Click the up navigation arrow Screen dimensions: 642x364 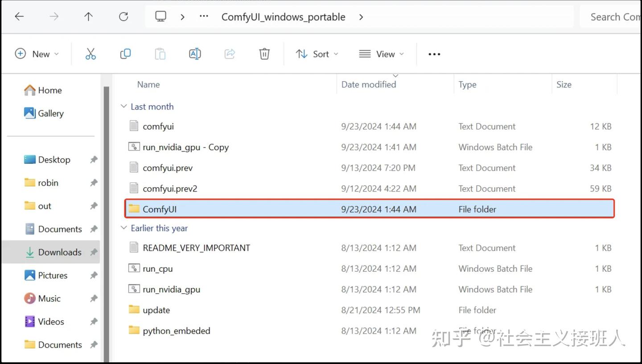point(88,16)
